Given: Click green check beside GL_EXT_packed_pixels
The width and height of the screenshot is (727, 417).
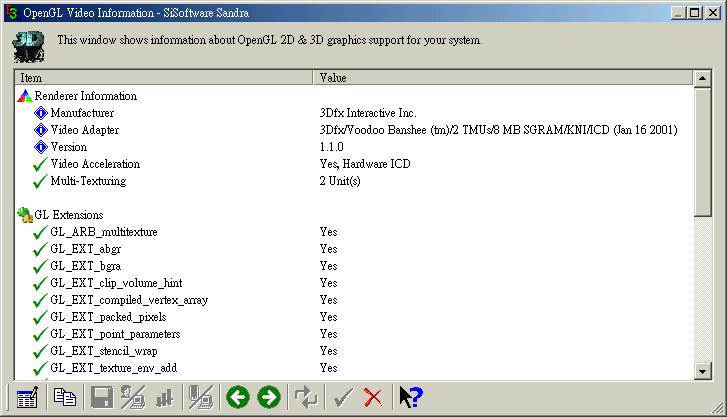Looking at the screenshot, I should pos(40,317).
